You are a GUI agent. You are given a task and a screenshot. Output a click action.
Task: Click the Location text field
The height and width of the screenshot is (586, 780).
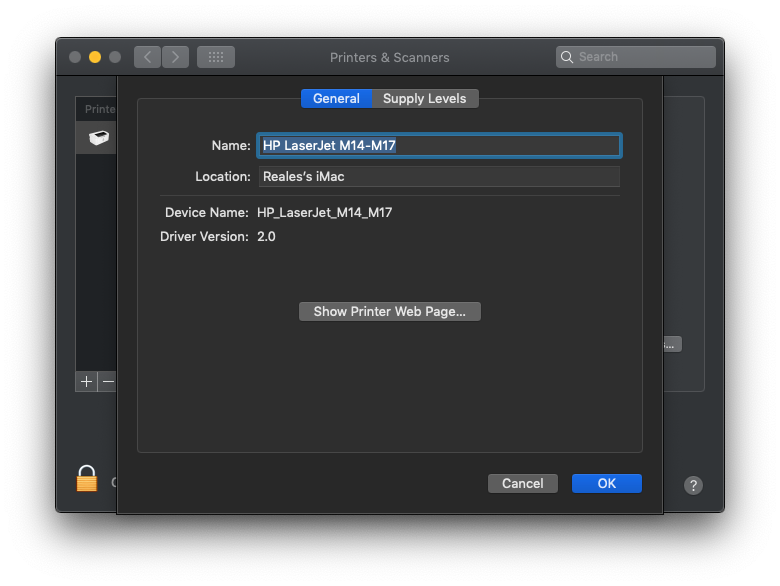(x=439, y=176)
